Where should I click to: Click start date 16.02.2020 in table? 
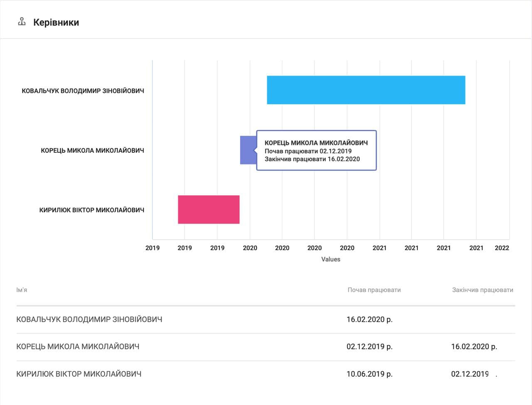(x=369, y=319)
